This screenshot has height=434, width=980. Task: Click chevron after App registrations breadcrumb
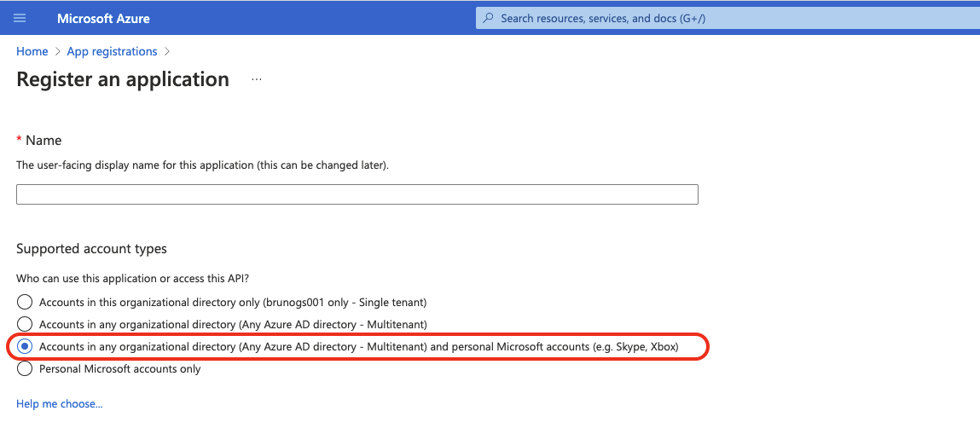[166, 51]
